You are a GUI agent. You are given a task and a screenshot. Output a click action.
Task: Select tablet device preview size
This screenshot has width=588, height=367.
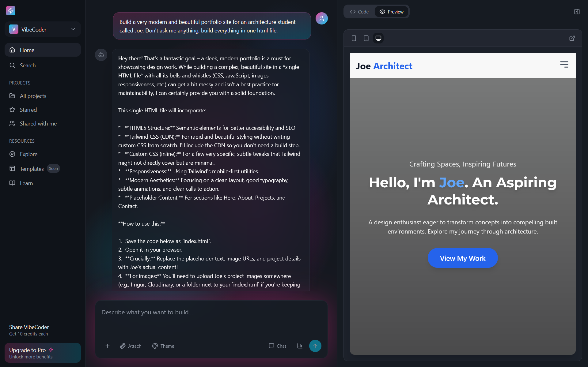click(x=366, y=38)
